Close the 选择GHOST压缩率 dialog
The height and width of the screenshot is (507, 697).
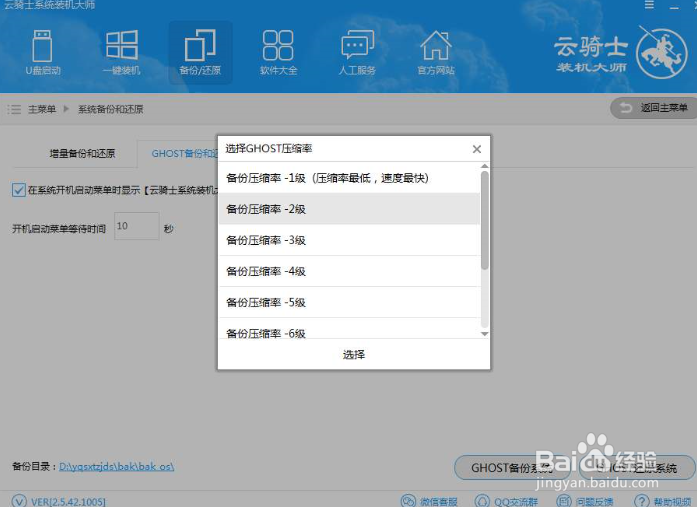[477, 149]
